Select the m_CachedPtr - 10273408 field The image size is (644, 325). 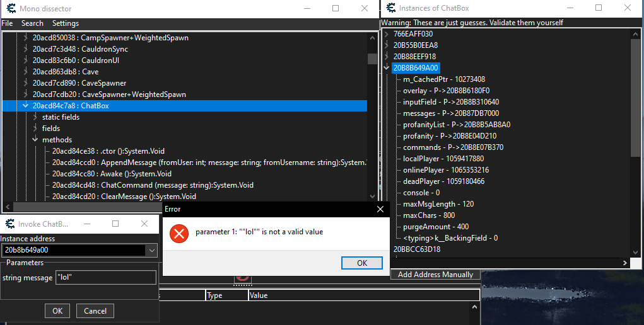tap(444, 79)
